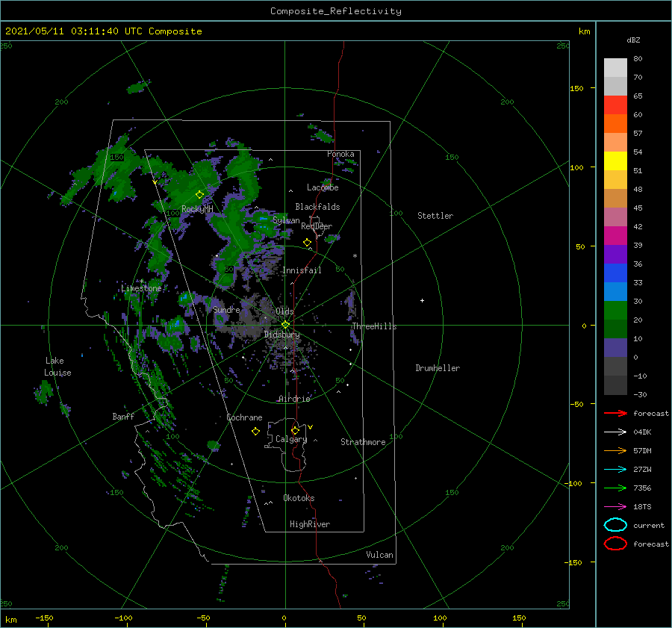Click the Banff label
Image resolution: width=672 pixels, height=628 pixels.
[123, 416]
